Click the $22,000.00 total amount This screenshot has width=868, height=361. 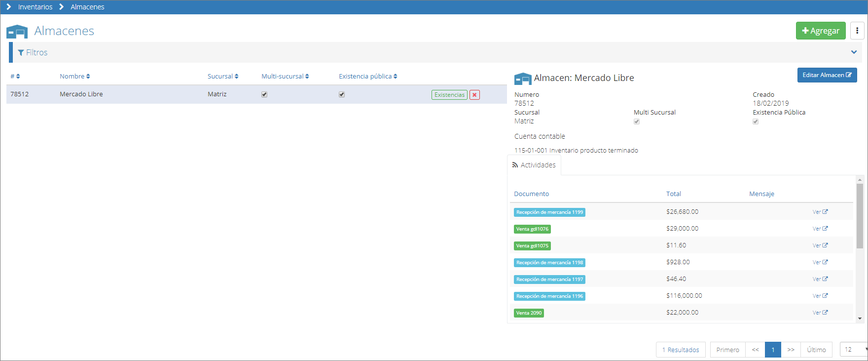point(682,313)
